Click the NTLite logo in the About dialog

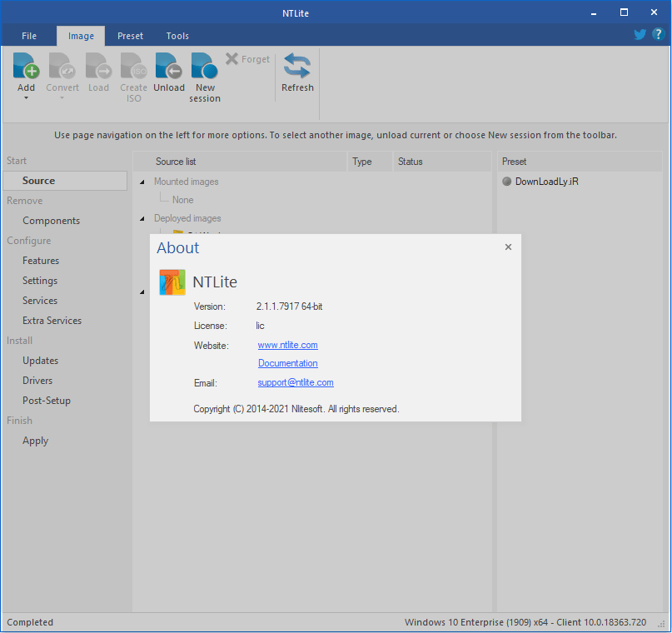172,282
